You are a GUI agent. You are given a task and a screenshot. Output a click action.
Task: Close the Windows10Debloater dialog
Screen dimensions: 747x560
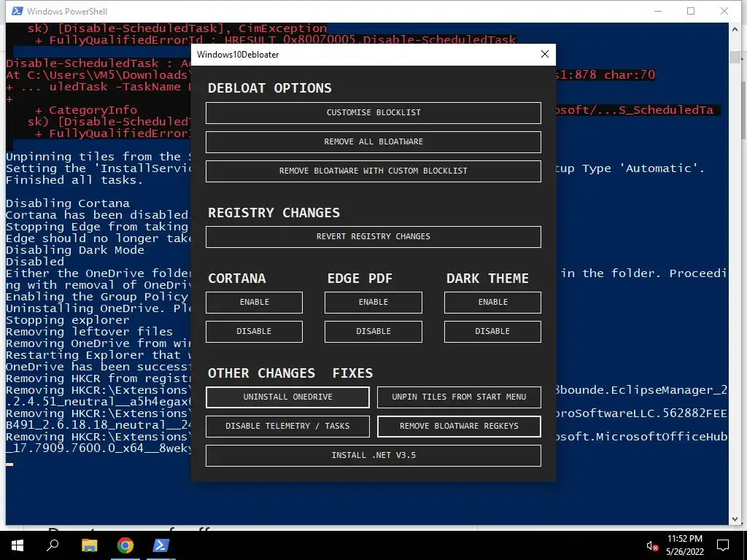tap(544, 54)
